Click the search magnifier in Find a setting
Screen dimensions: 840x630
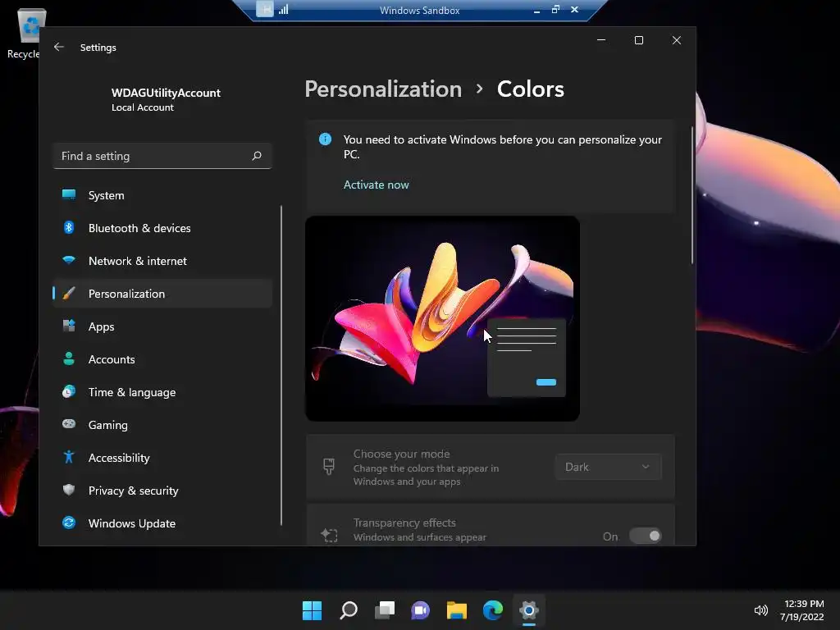click(257, 156)
